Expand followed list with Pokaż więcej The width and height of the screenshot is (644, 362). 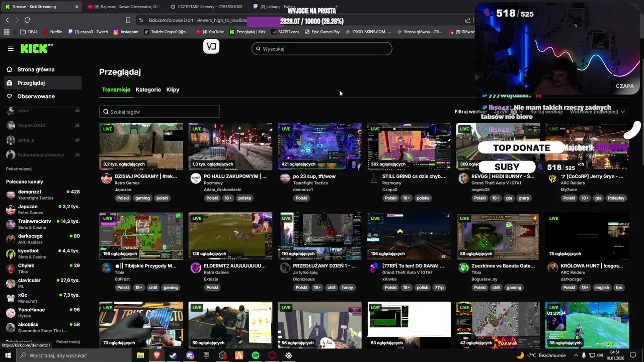[x=19, y=169]
